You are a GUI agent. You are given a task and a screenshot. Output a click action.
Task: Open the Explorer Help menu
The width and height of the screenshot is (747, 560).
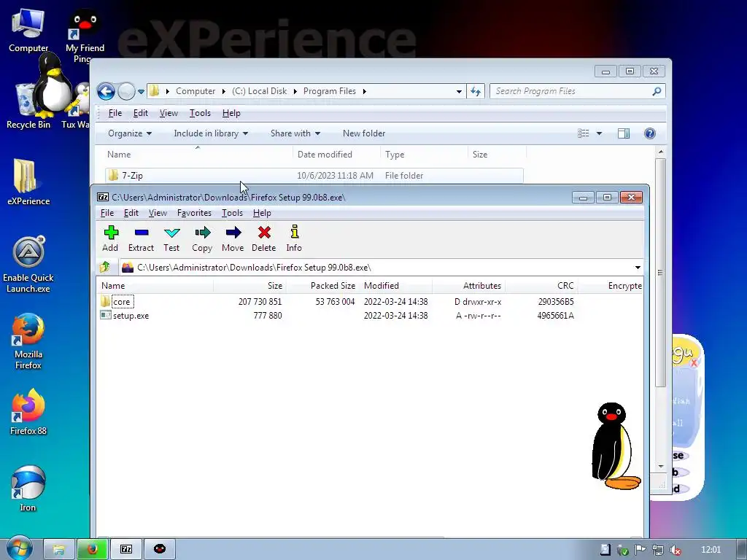(231, 113)
